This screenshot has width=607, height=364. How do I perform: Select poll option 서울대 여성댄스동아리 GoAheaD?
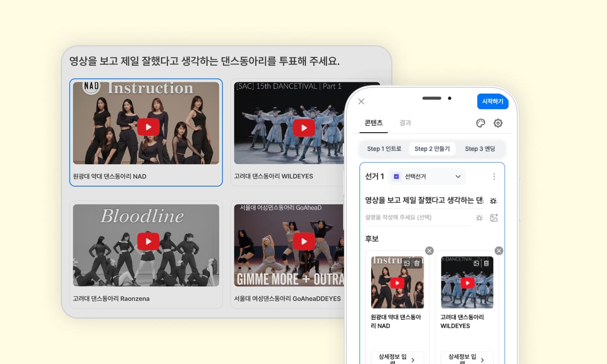pyautogui.click(x=288, y=254)
